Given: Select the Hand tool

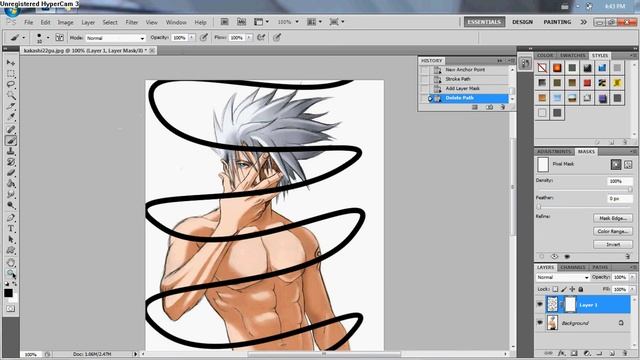Looking at the screenshot, I should 11,262.
